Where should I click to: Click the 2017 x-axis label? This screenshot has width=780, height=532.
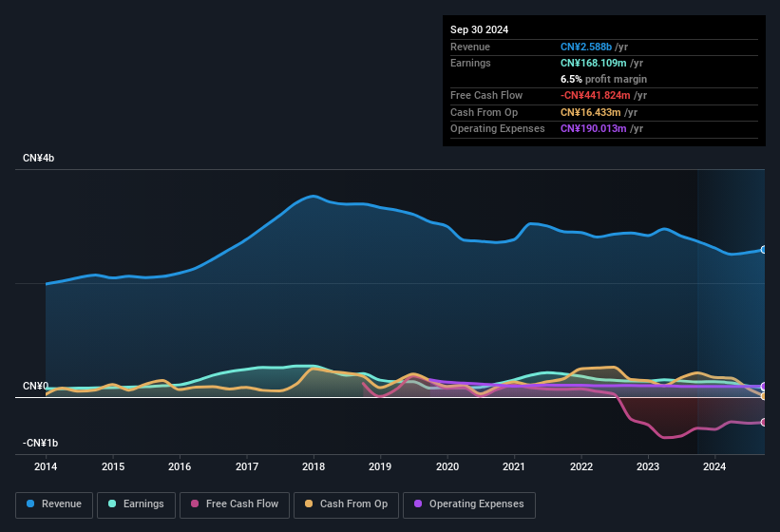(247, 466)
